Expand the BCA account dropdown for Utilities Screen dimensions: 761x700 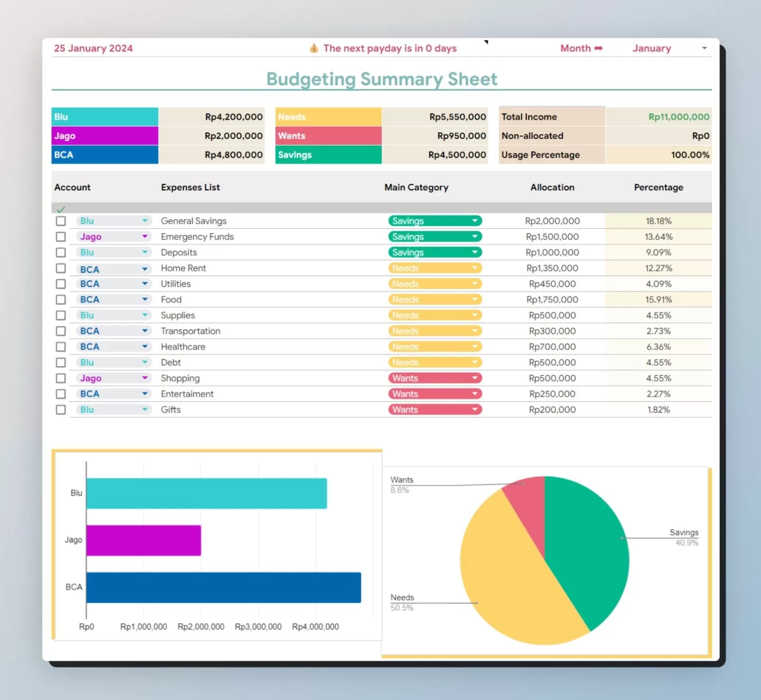pos(145,284)
